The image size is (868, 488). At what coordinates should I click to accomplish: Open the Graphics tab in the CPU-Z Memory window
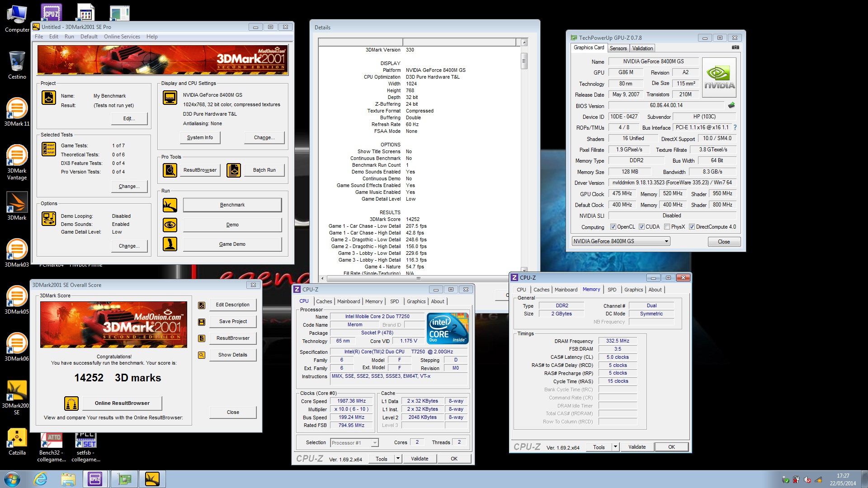(633, 290)
